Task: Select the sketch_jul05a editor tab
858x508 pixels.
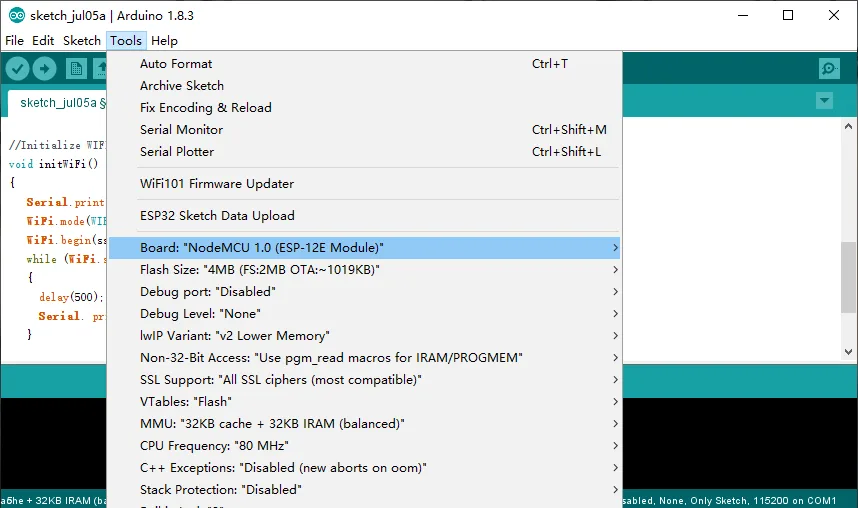Action: 58,103
